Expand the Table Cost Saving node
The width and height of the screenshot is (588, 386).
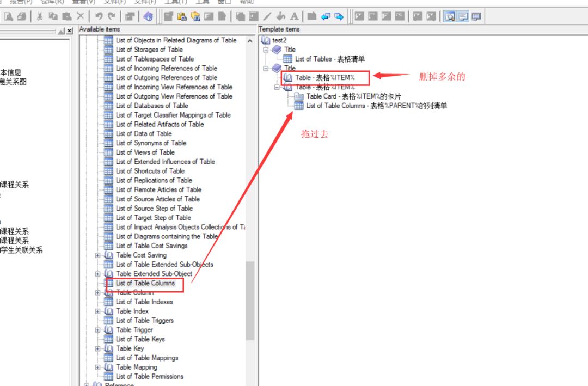point(98,255)
